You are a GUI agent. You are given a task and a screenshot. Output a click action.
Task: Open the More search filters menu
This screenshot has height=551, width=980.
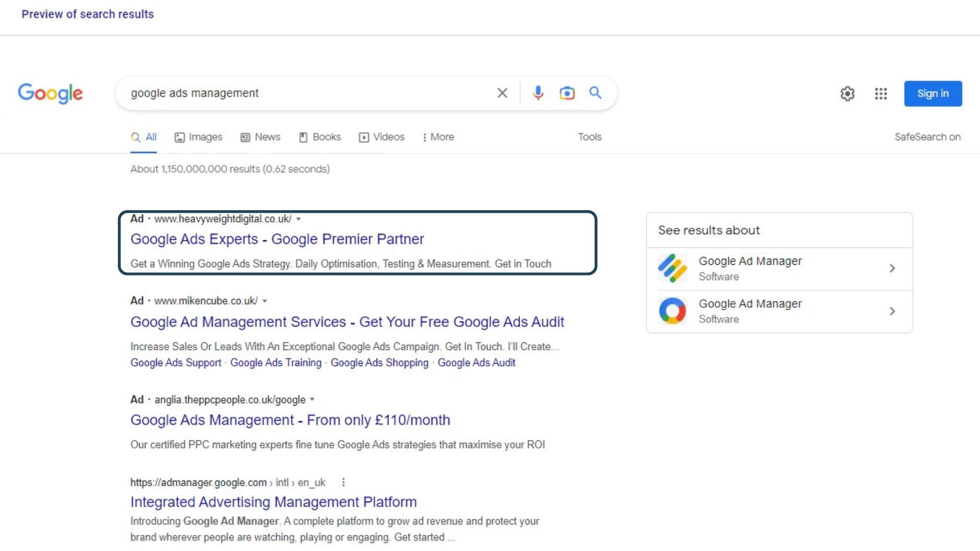[438, 137]
